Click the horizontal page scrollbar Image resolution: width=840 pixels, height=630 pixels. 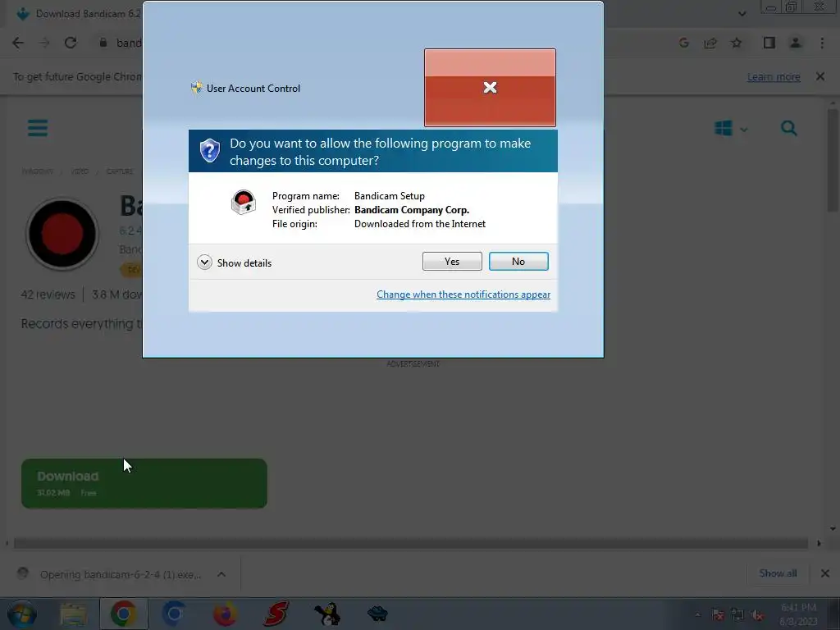point(411,543)
